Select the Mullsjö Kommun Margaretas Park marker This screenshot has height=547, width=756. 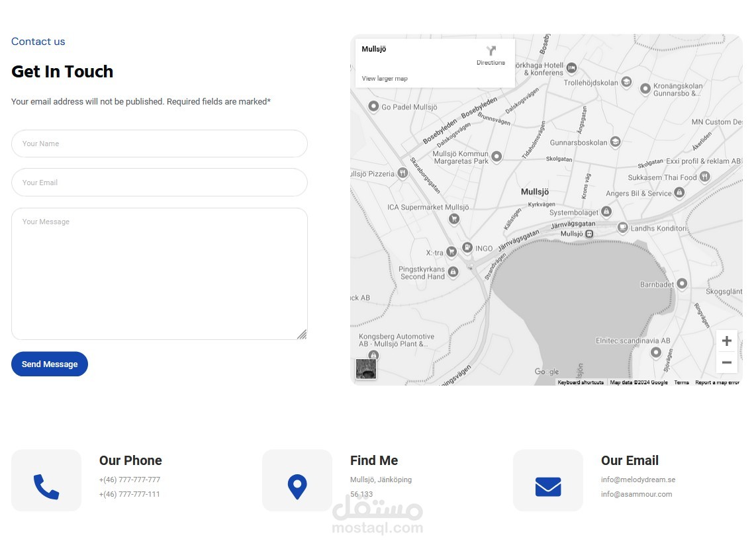(496, 156)
